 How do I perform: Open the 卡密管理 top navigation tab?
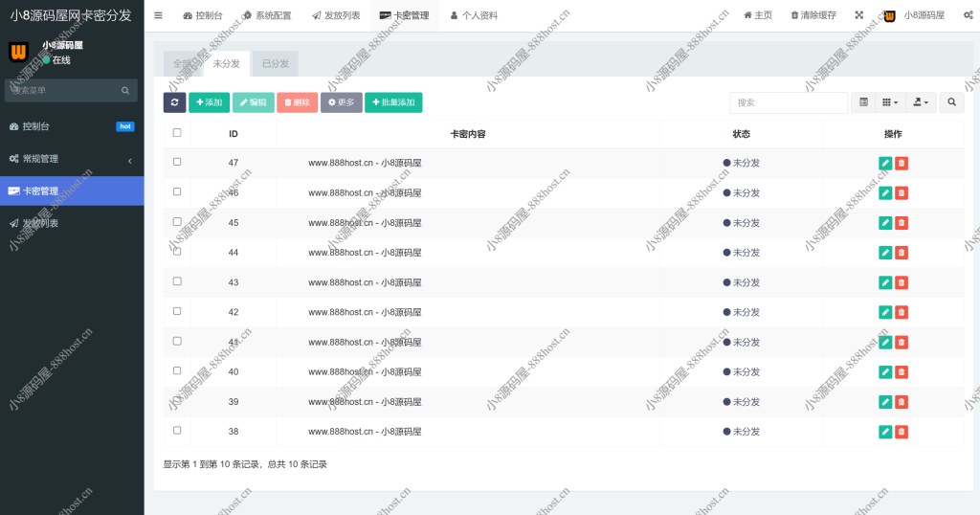coord(405,15)
